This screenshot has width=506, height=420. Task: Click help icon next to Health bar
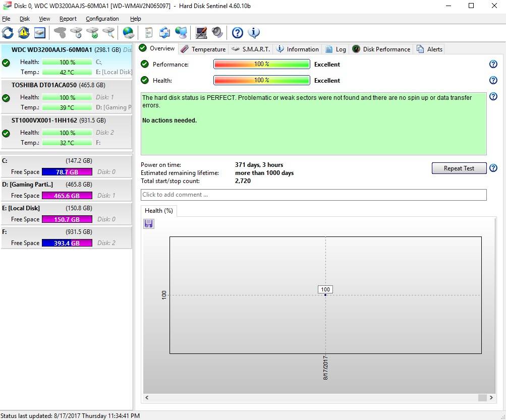coord(493,80)
